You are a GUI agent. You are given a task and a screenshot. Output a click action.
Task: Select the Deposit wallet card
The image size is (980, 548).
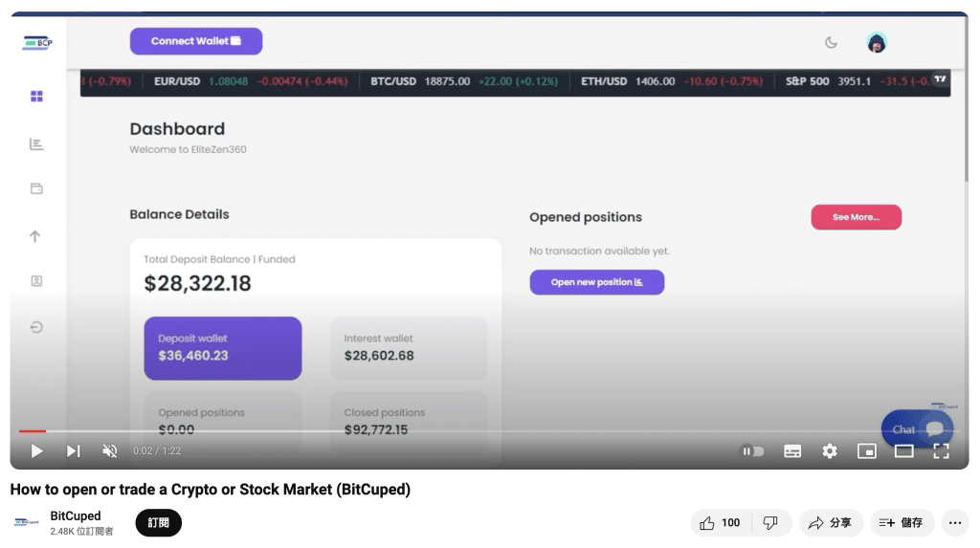pos(222,348)
